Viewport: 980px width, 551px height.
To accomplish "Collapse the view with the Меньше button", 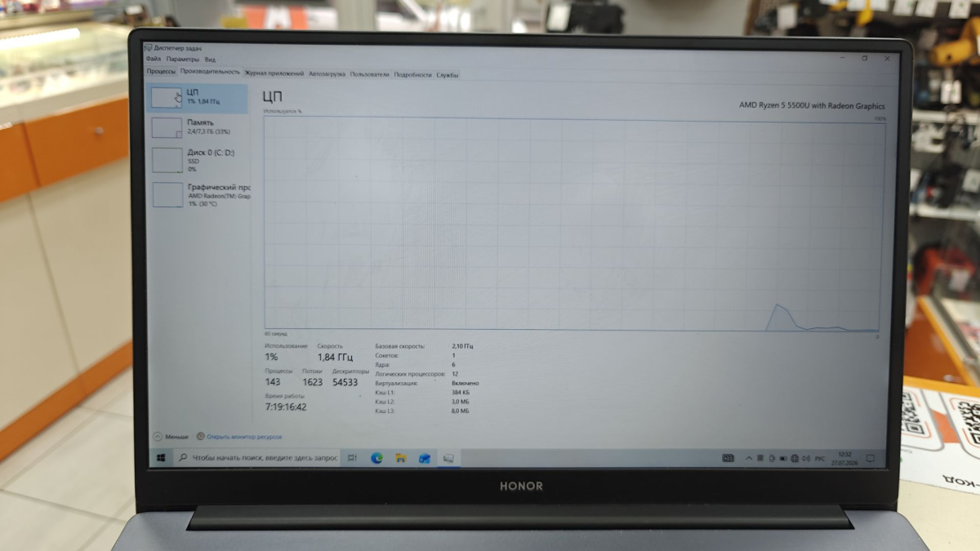I will click(171, 437).
